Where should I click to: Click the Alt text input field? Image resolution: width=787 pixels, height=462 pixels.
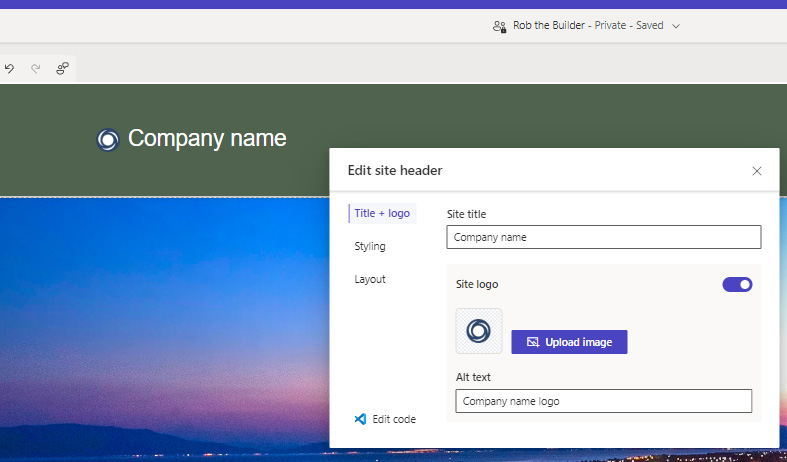click(x=604, y=401)
